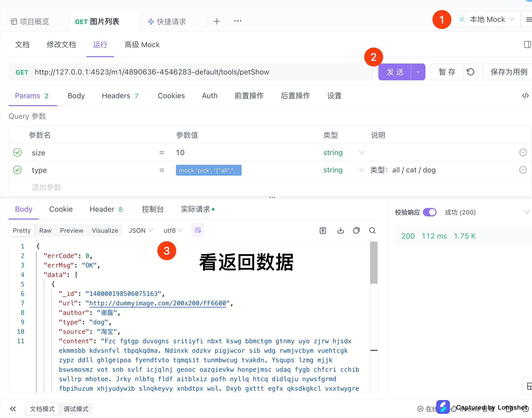Remove the size parameter with minus icon
532x418 pixels.
tap(523, 153)
